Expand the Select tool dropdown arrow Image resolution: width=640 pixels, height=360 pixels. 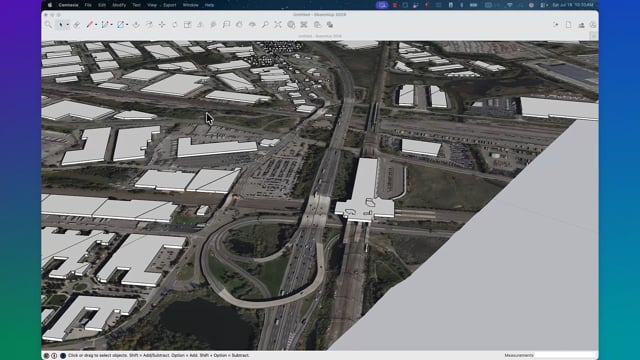(x=67, y=25)
